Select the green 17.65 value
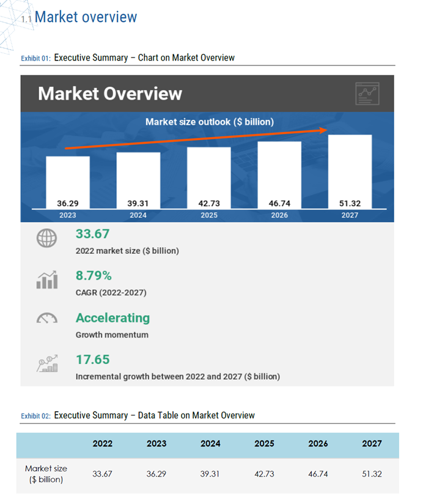The height and width of the screenshot is (504, 423). [x=92, y=360]
